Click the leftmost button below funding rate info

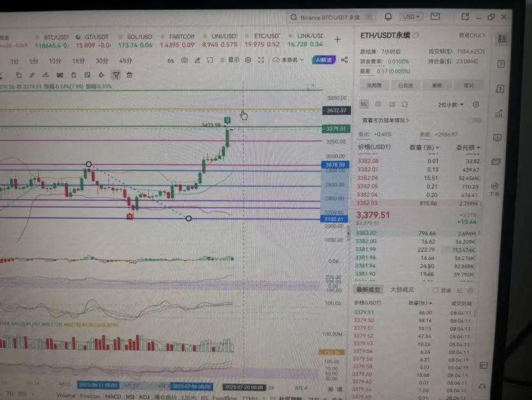[374, 86]
